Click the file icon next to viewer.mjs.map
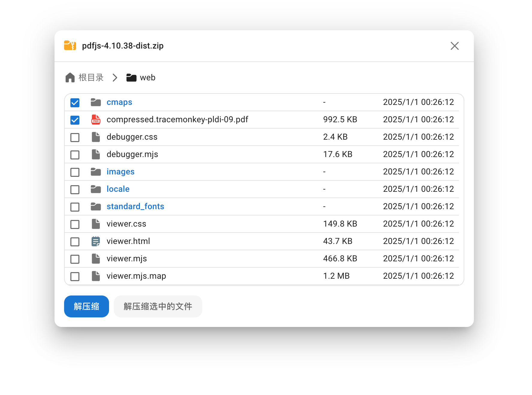 (x=96, y=276)
